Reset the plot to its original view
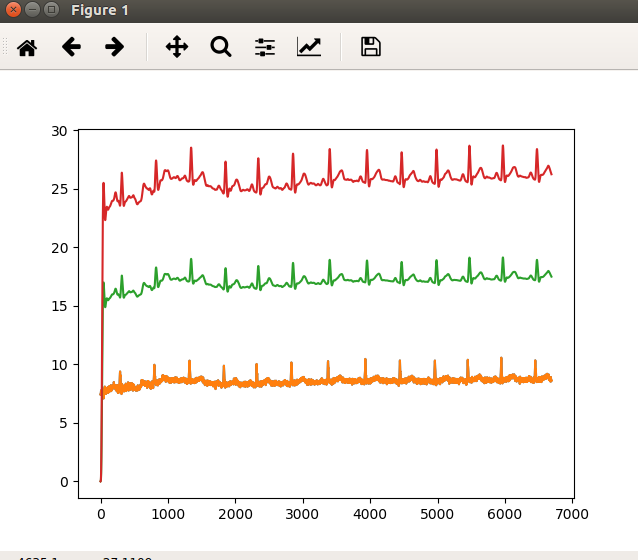The height and width of the screenshot is (560, 638). pos(27,47)
